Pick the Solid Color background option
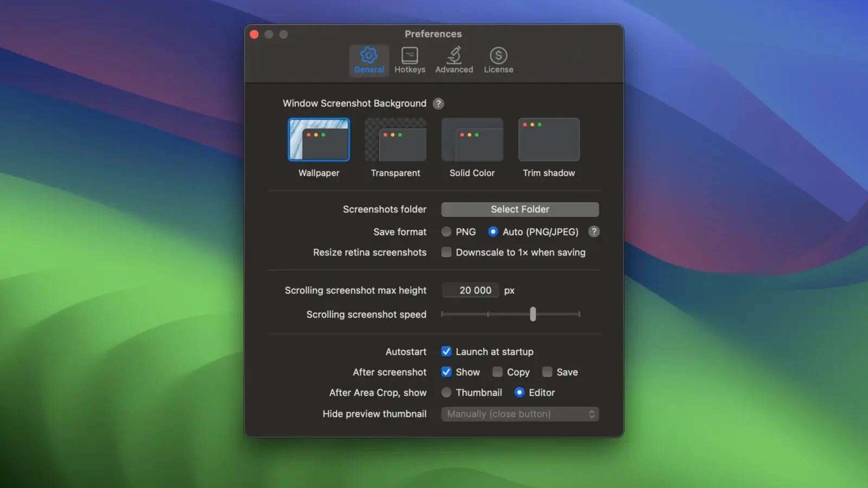Viewport: 868px width, 488px height. point(472,140)
